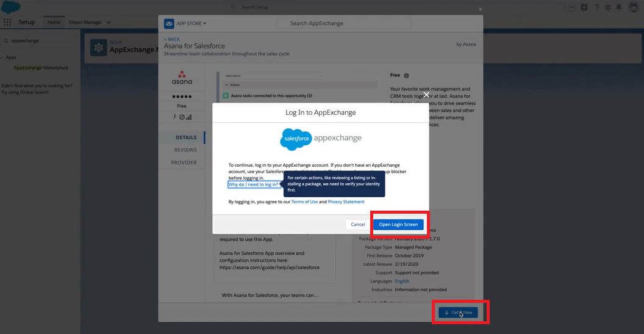This screenshot has width=644, height=334.
Task: Click the 'Support not provided' text
Action: [x=417, y=273]
